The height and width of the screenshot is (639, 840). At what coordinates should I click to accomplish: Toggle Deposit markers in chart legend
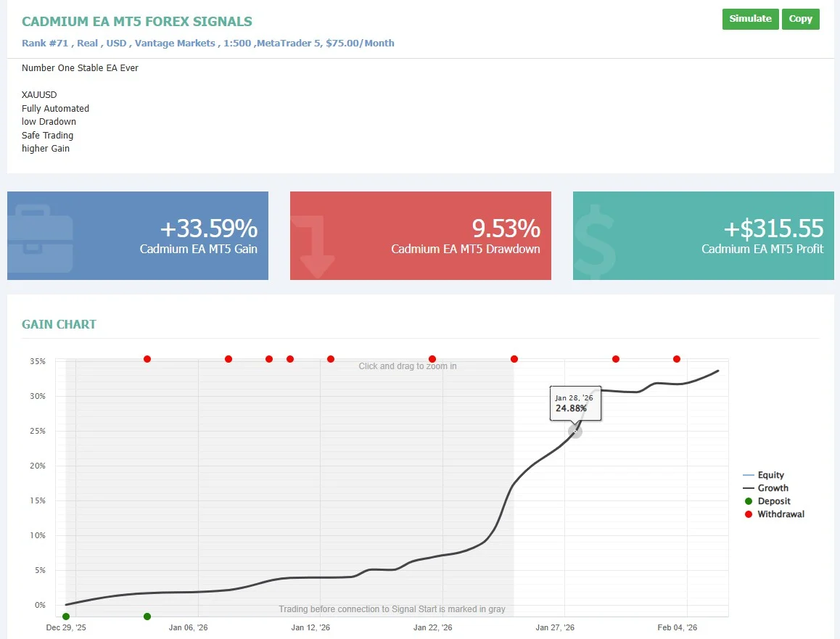tap(773, 501)
